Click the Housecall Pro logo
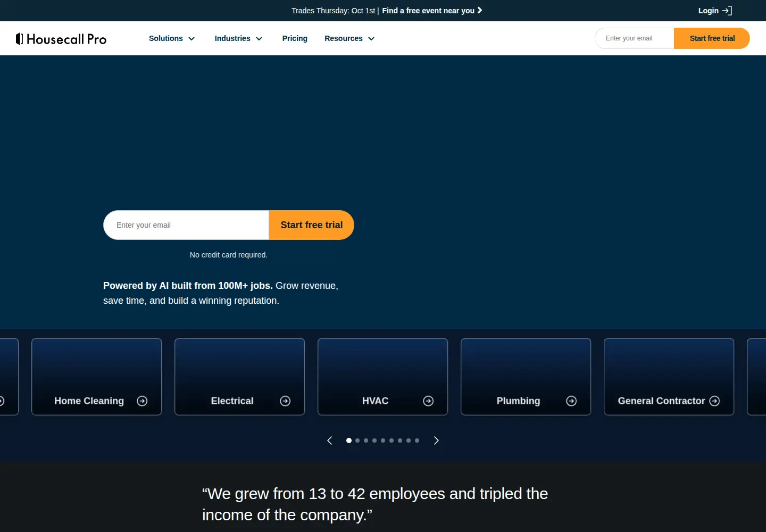 61,39
